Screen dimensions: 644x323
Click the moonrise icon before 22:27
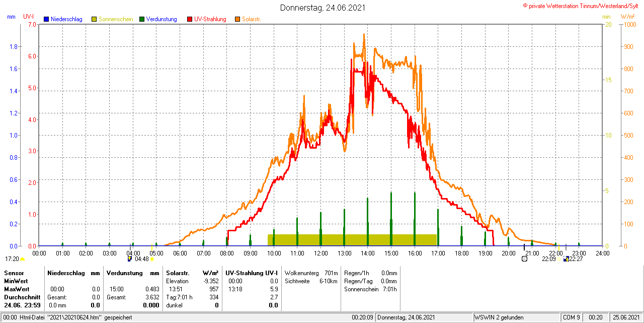point(566,259)
